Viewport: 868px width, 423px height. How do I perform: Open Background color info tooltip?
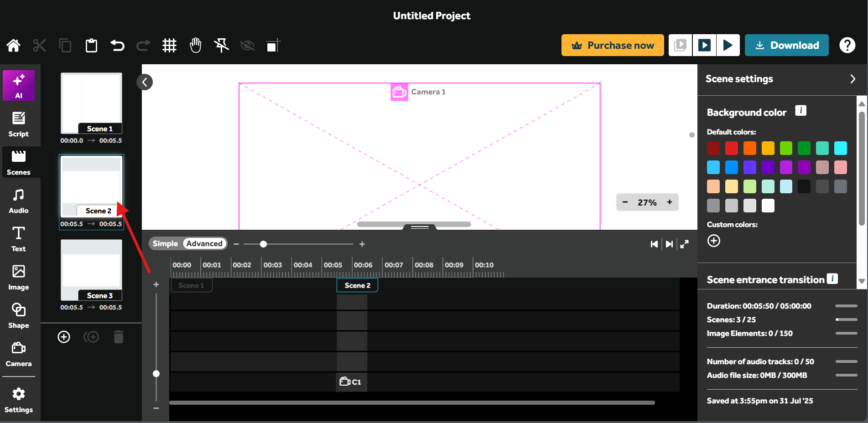(801, 110)
